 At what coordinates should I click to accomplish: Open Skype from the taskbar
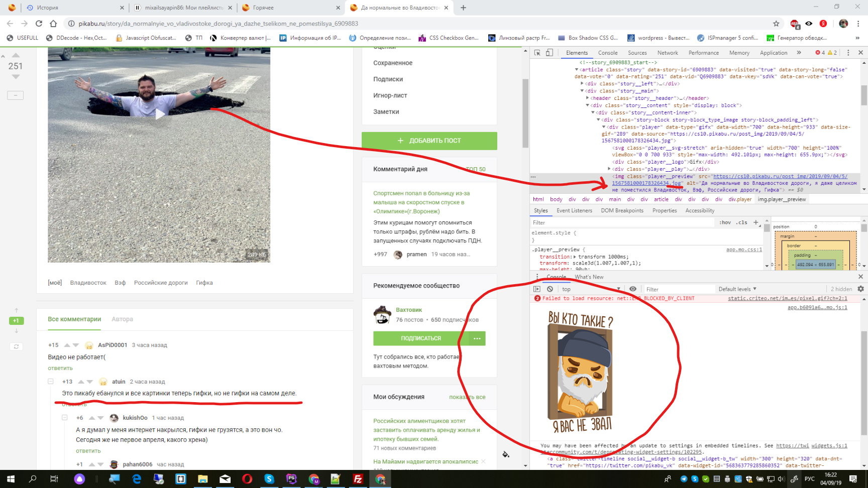tap(269, 479)
